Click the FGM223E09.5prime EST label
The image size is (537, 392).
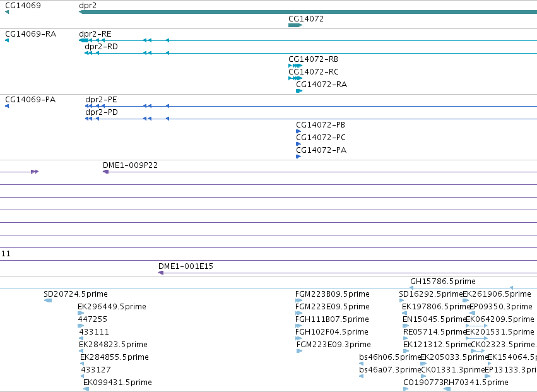332,307
